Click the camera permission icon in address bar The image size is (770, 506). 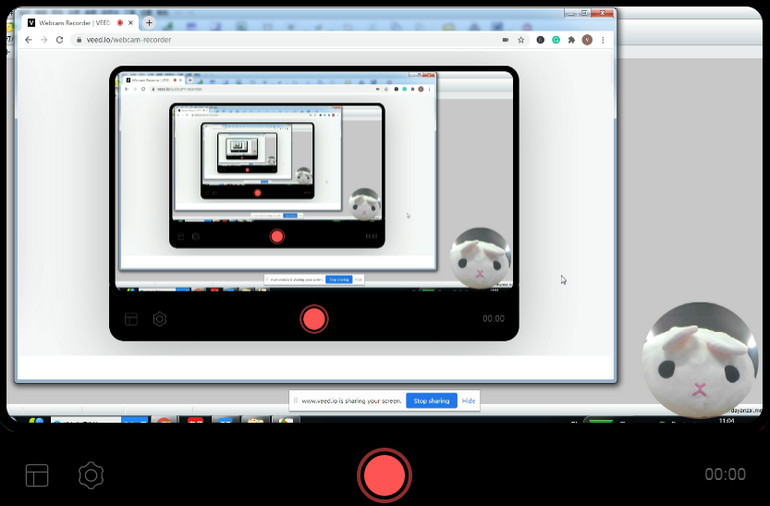click(x=505, y=40)
